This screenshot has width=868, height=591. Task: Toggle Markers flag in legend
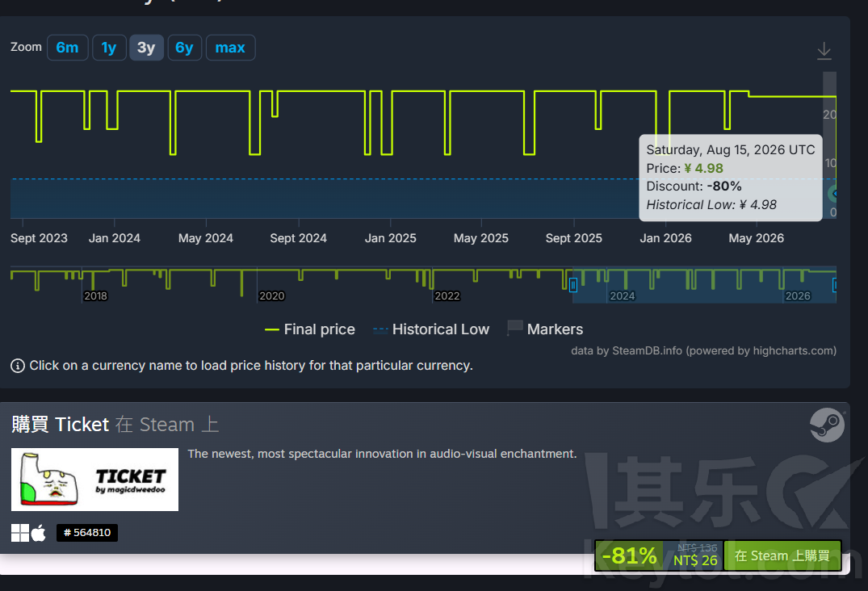pos(545,329)
